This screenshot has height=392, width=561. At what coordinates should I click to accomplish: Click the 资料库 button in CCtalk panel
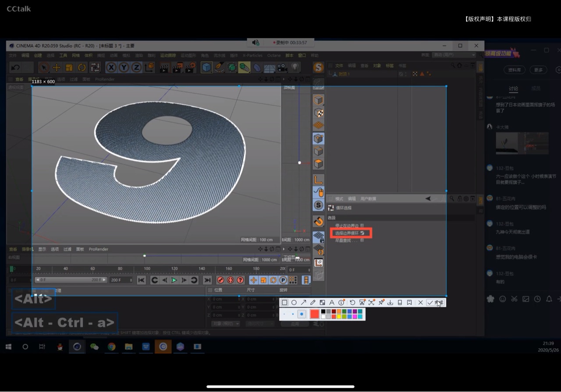click(514, 70)
